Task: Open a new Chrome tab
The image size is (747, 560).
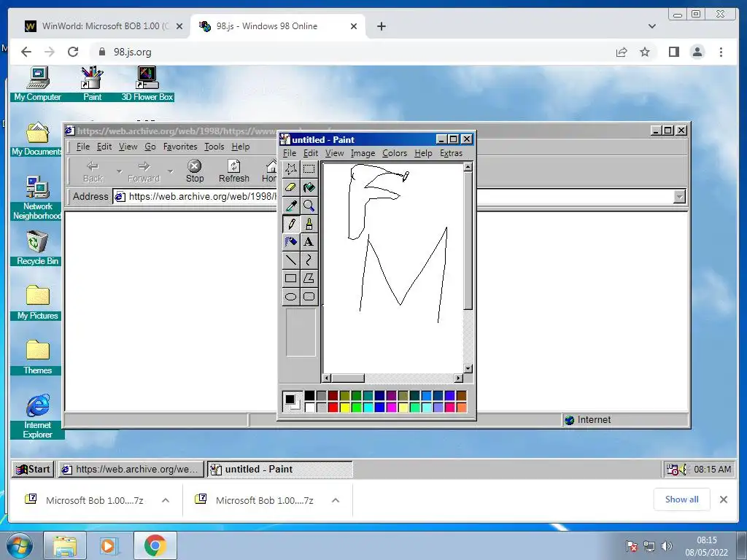Action: click(x=381, y=26)
